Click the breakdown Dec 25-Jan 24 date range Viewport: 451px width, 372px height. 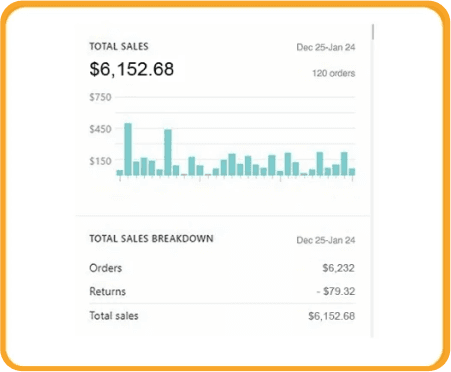[326, 240]
